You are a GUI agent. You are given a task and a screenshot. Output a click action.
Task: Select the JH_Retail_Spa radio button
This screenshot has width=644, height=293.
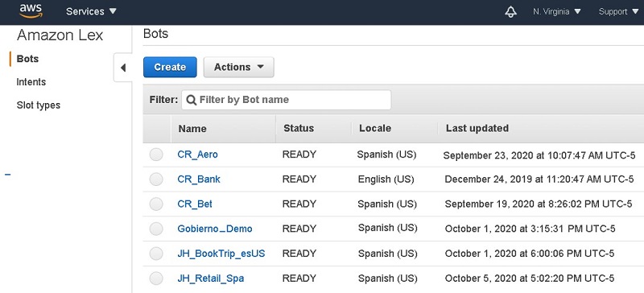click(156, 279)
